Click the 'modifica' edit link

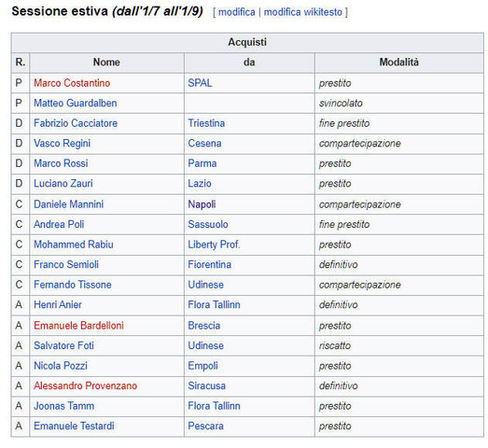(236, 12)
